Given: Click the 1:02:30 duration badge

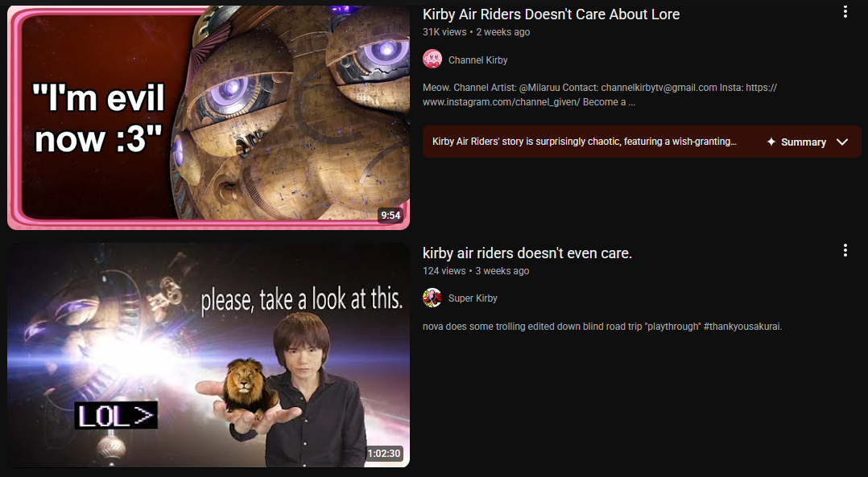Looking at the screenshot, I should point(384,453).
